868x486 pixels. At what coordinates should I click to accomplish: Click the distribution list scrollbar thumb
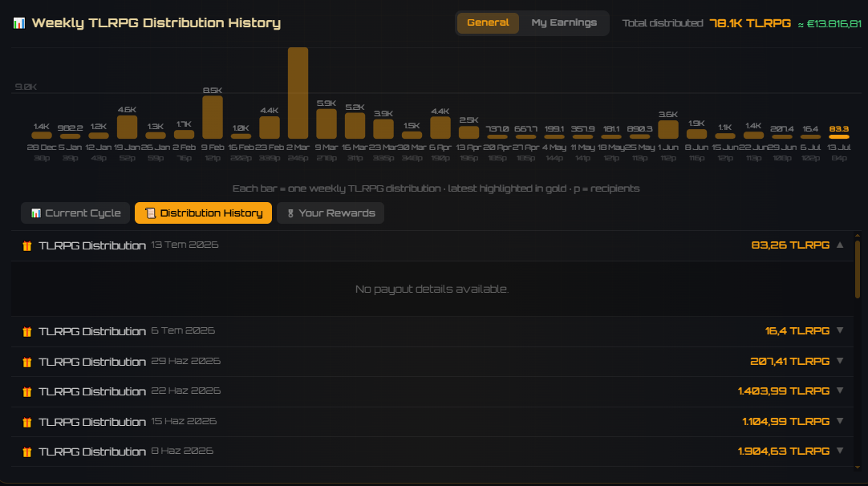(x=858, y=269)
